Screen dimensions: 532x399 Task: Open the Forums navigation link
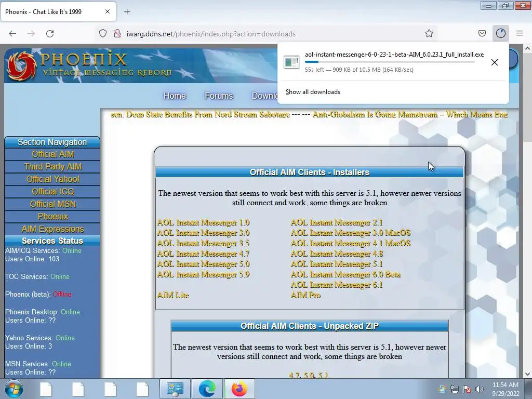pyautogui.click(x=219, y=96)
